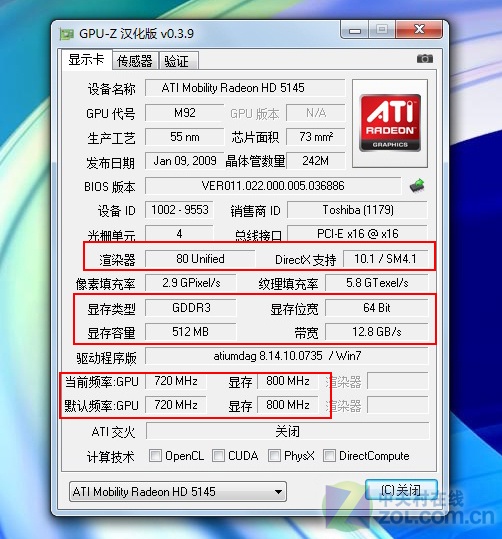Tick the DirectCompute checkbox
Viewport: 502px width, 539px height.
[x=329, y=456]
